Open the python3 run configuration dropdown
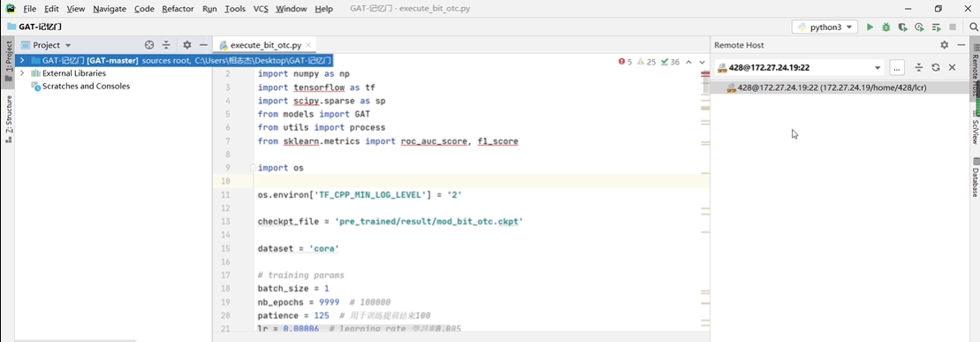This screenshot has width=980, height=342. (x=825, y=27)
